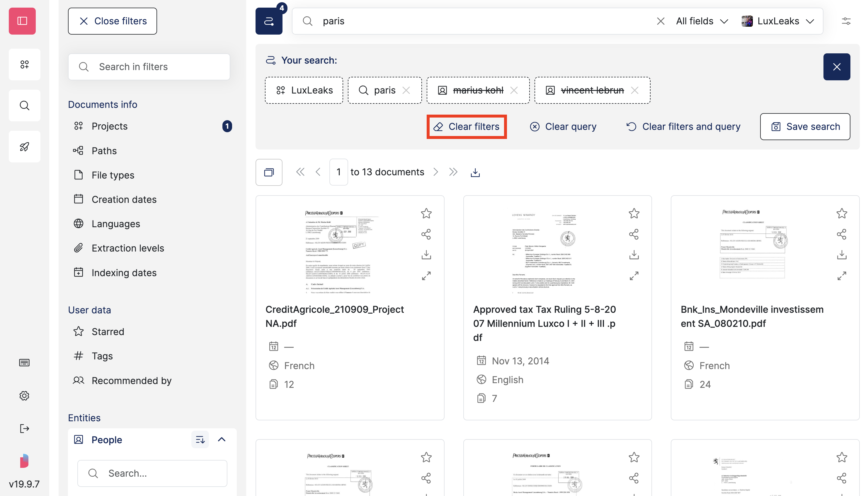This screenshot has height=496, width=868.
Task: Click the log out icon in sidebar
Action: [x=24, y=428]
